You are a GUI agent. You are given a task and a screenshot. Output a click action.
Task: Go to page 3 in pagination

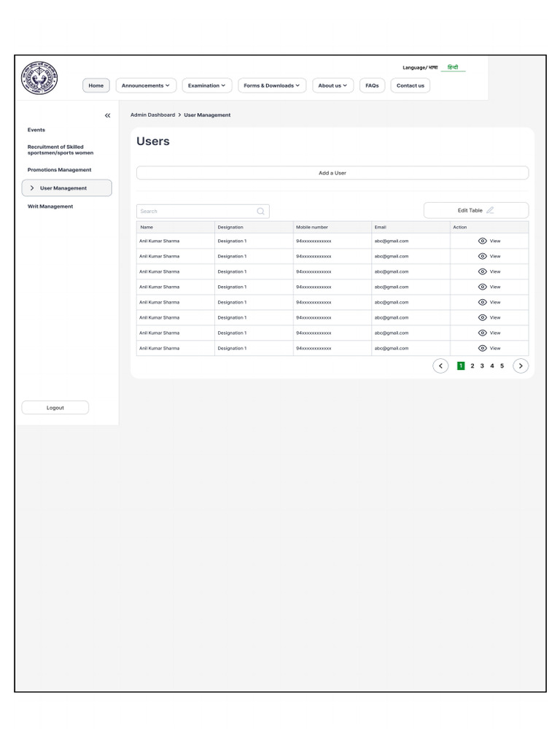pos(482,366)
